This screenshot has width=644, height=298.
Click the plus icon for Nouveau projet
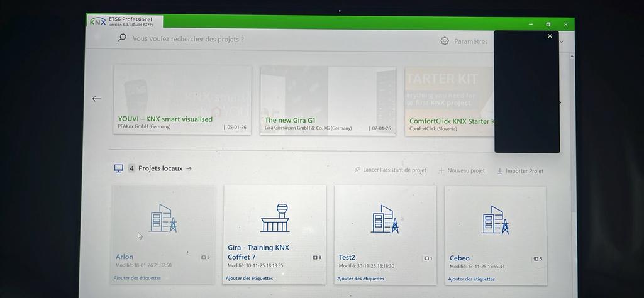click(441, 170)
